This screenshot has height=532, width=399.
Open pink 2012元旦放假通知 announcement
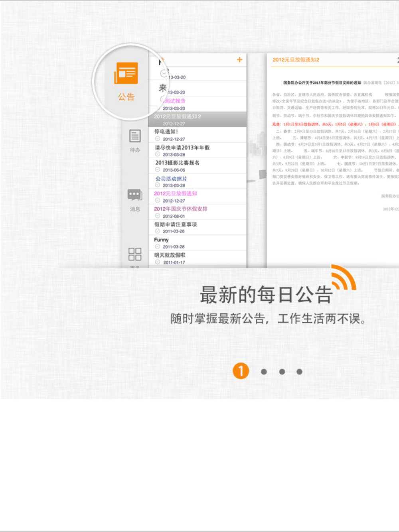click(198, 197)
